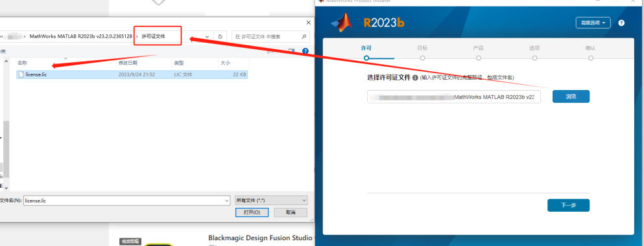The width and height of the screenshot is (644, 246).
Task: Expand breadcrumb chevron before 许可证文件
Action: 137,36
